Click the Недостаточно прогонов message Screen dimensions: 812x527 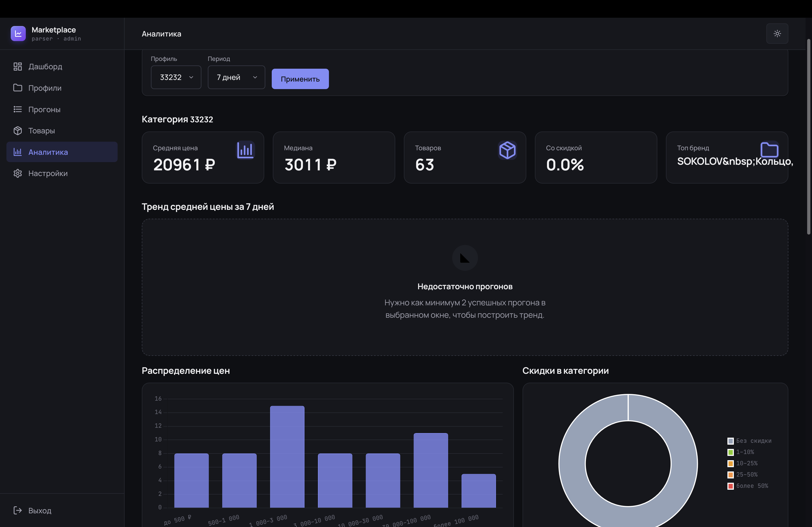point(465,286)
